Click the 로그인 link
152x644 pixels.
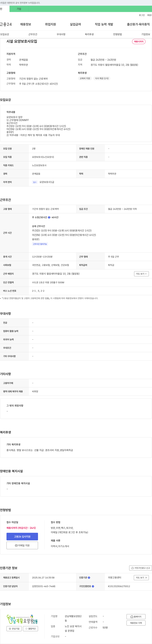coord(142,15)
